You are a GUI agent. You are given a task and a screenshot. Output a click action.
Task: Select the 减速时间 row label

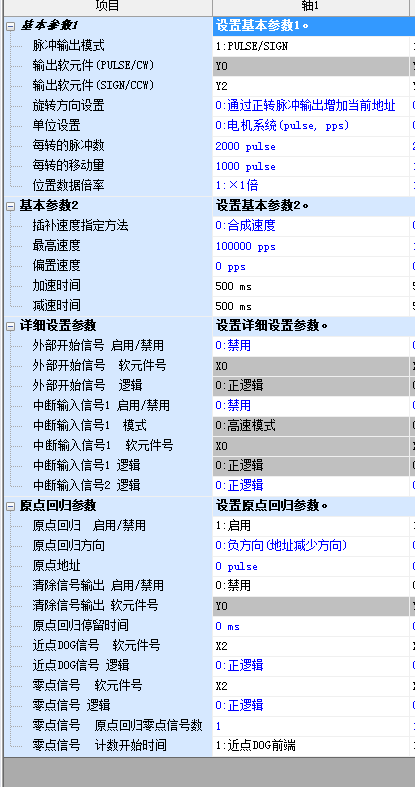(56, 306)
